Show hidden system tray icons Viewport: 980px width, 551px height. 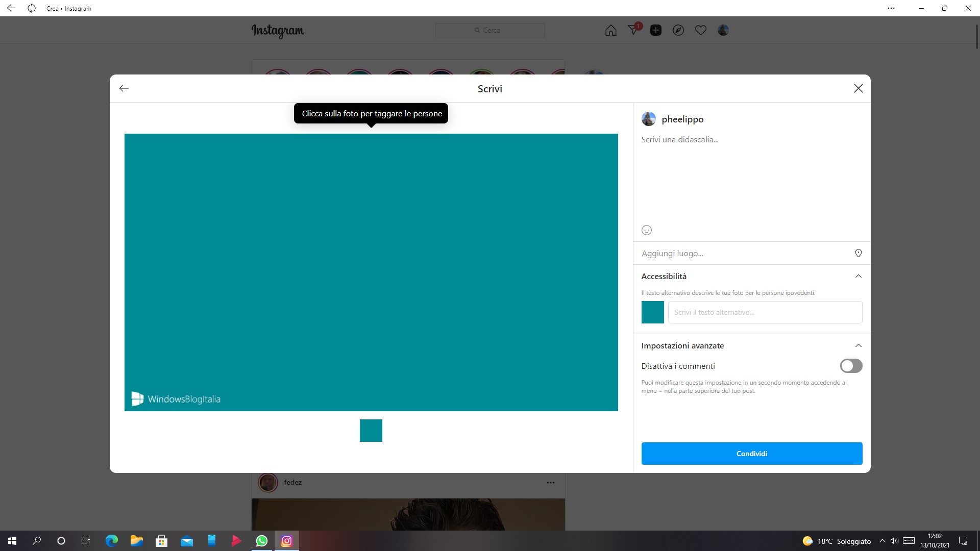882,541
